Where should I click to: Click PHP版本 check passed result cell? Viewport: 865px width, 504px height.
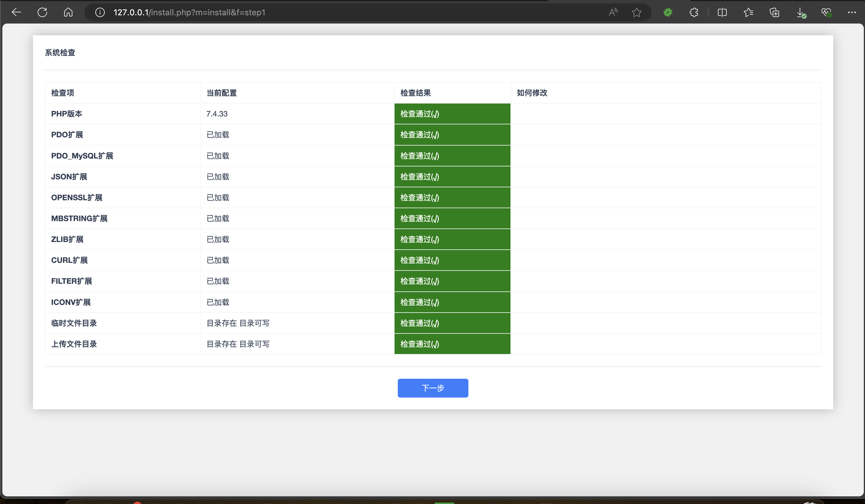[x=452, y=114]
